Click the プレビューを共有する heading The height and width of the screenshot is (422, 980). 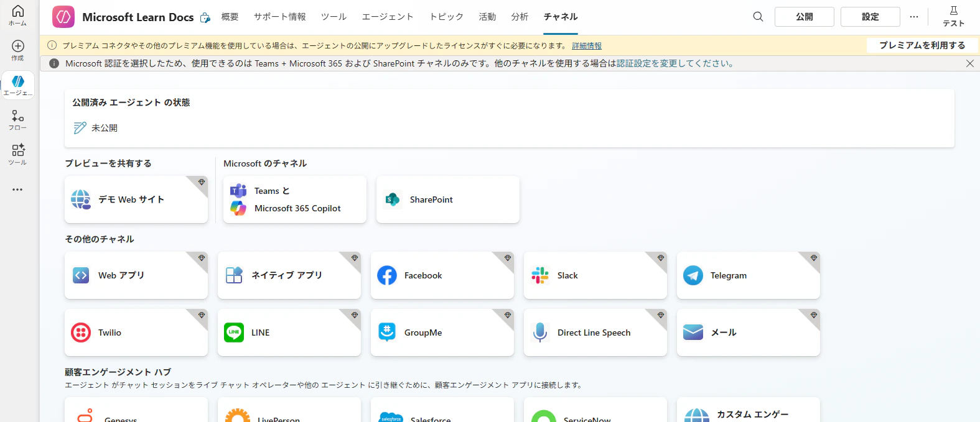pos(108,163)
